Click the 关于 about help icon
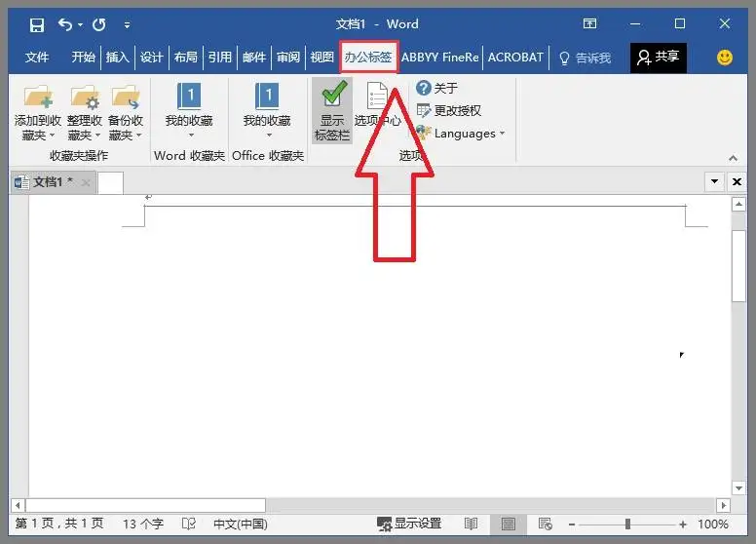This screenshot has height=544, width=756. [x=424, y=88]
